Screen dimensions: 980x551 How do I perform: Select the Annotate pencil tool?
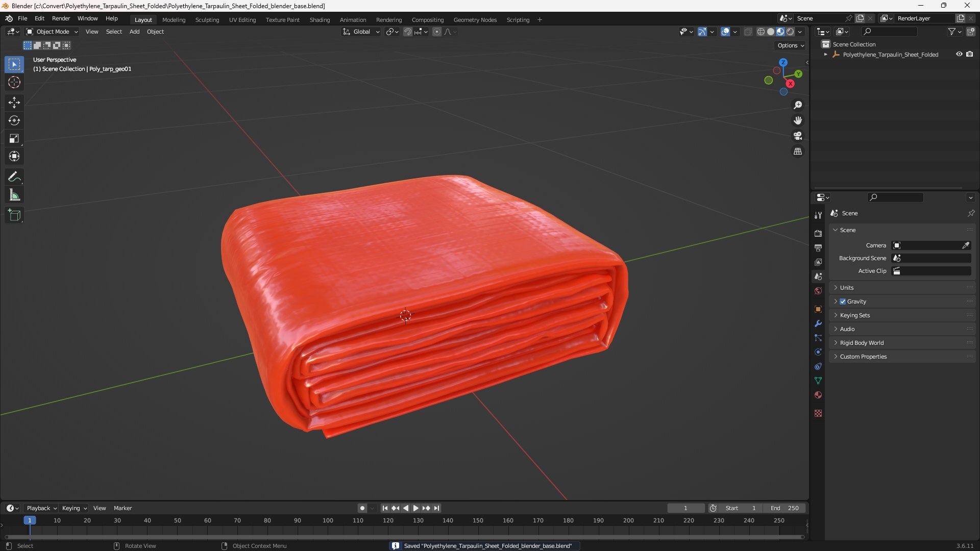tap(14, 177)
